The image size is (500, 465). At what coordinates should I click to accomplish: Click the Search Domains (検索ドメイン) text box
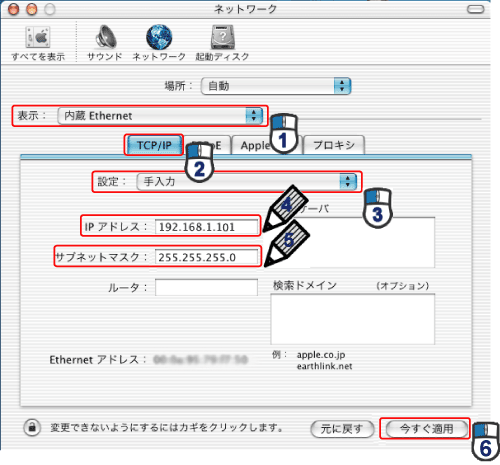point(353,319)
